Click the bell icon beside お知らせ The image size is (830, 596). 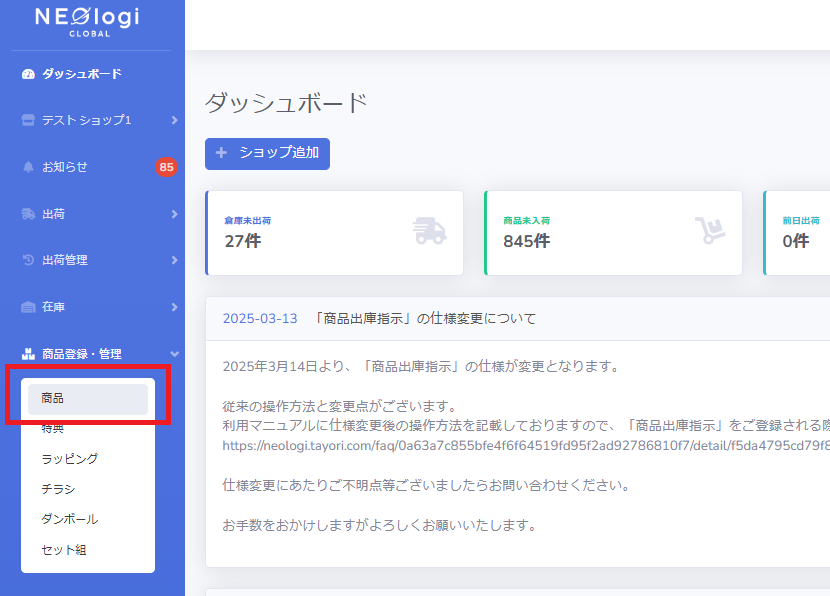(28, 167)
